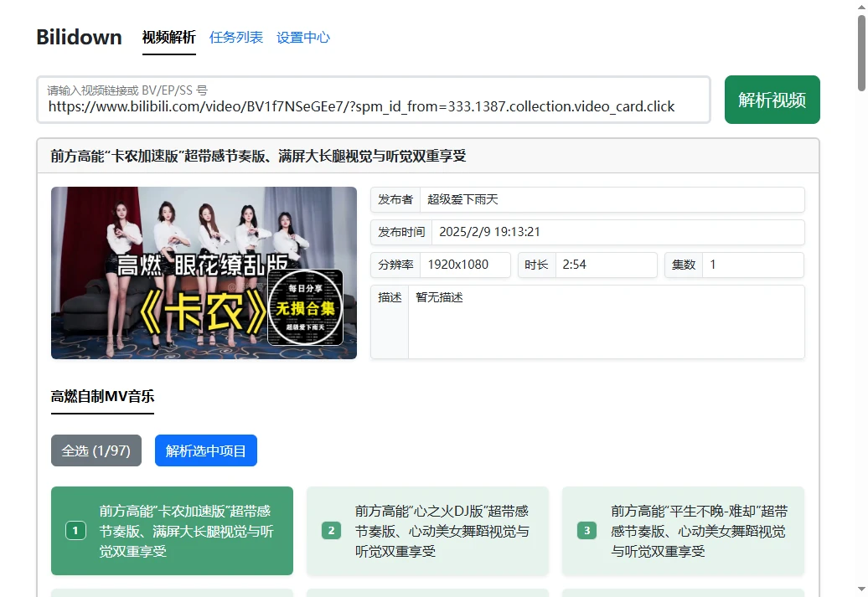The image size is (868, 597).
Task: Select episode 2 心之火DJ版 card
Action: point(427,531)
